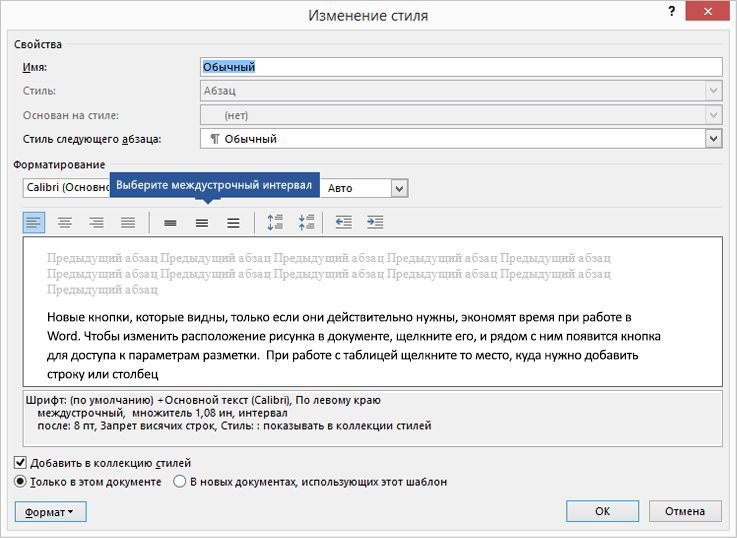Decrease paragraph indent
Screen dimensions: 737x538
coord(344,222)
